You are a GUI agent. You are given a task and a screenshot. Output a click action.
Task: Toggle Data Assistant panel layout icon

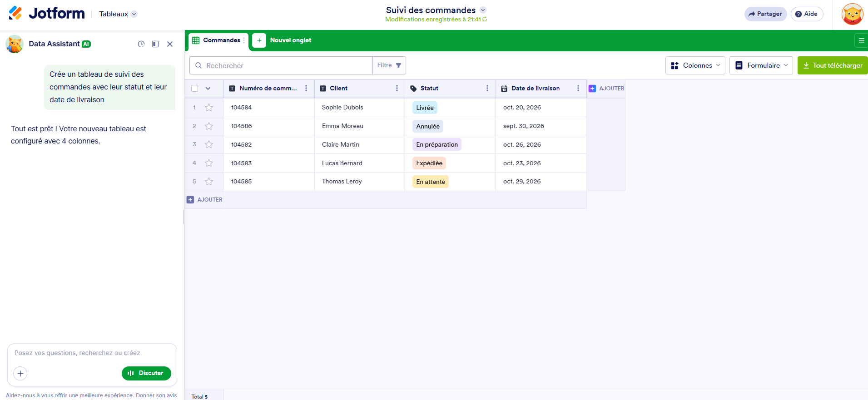pos(155,44)
